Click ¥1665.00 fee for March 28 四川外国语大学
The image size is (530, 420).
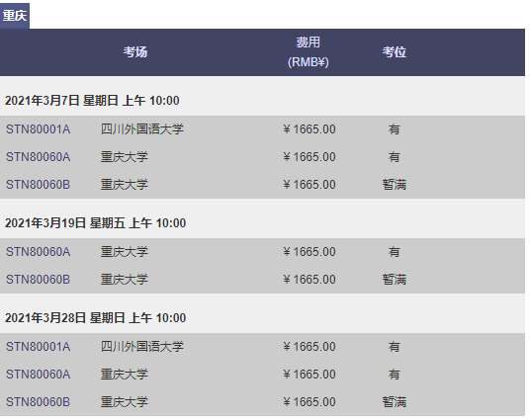tap(309, 347)
